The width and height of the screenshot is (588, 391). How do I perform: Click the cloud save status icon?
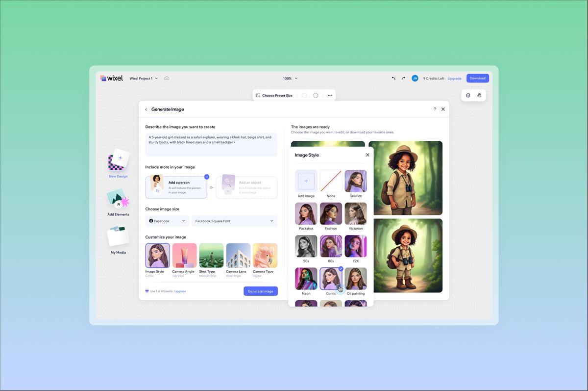click(x=167, y=78)
